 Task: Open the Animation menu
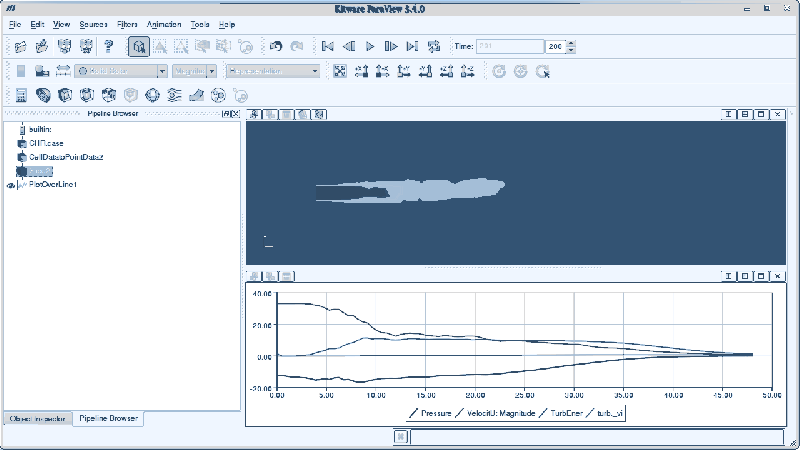pos(164,24)
